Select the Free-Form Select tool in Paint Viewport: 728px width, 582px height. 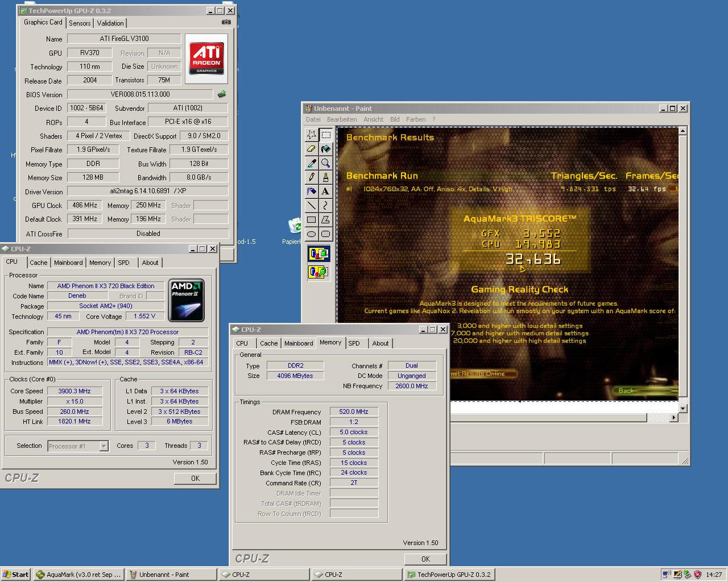click(312, 134)
